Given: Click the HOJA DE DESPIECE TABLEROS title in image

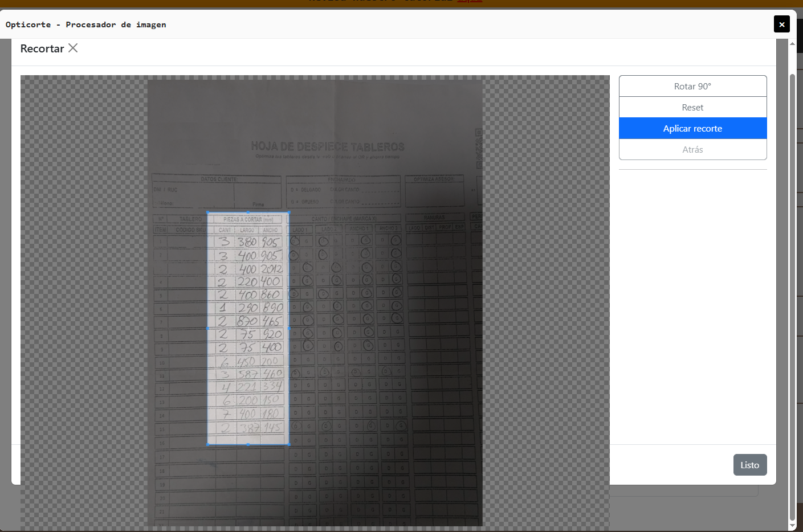Looking at the screenshot, I should [328, 147].
